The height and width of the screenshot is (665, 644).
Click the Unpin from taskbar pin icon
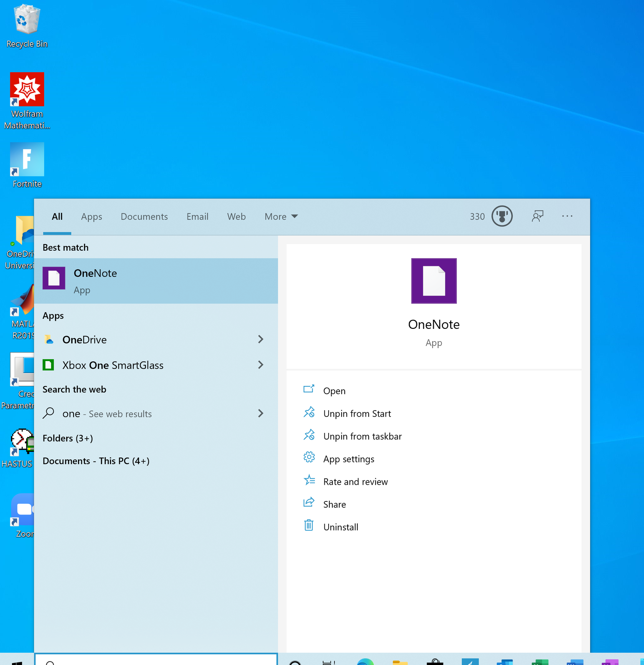pos(309,435)
